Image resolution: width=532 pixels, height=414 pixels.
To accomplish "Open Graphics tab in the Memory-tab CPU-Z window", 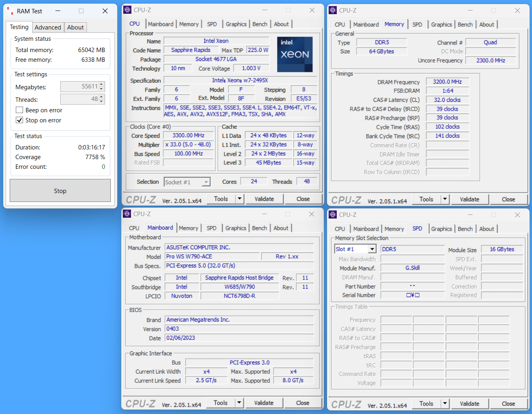I will tap(441, 25).
